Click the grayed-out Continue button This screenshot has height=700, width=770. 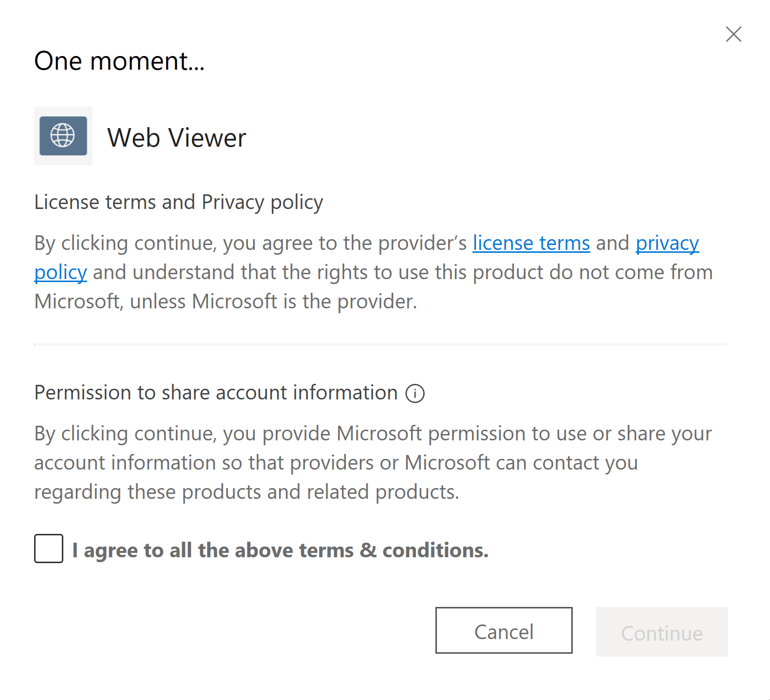click(x=662, y=632)
